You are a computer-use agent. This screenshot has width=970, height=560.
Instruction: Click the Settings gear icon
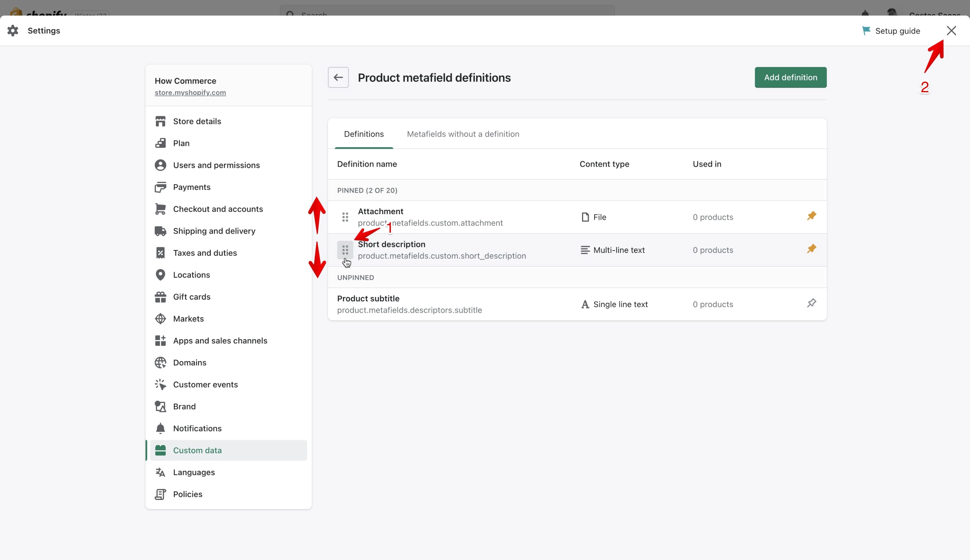coord(13,31)
